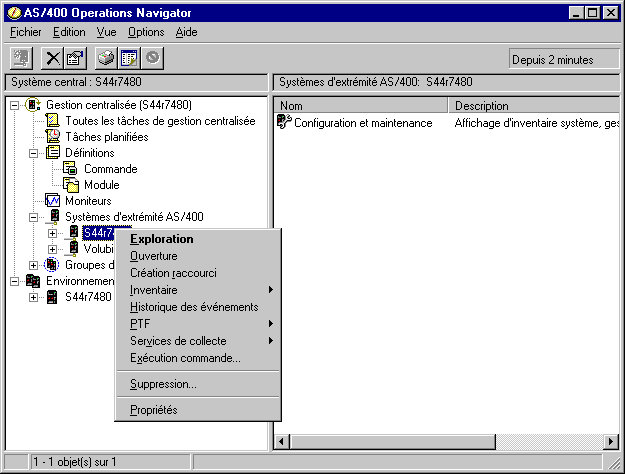Select Tâches planifiées tree label
This screenshot has width=625, height=474.
click(107, 137)
